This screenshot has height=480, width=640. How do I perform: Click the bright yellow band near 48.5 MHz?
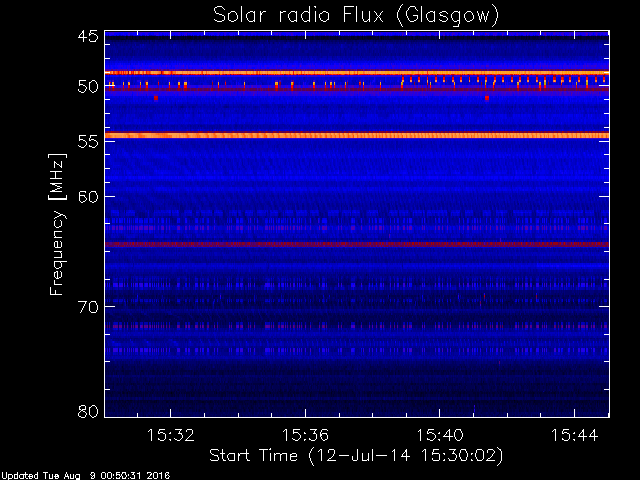(357, 73)
